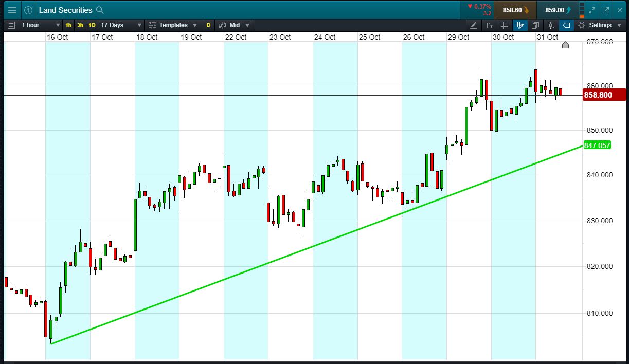Click the circled number 1 link icon
Screen dimensions: 629x364
28,10
